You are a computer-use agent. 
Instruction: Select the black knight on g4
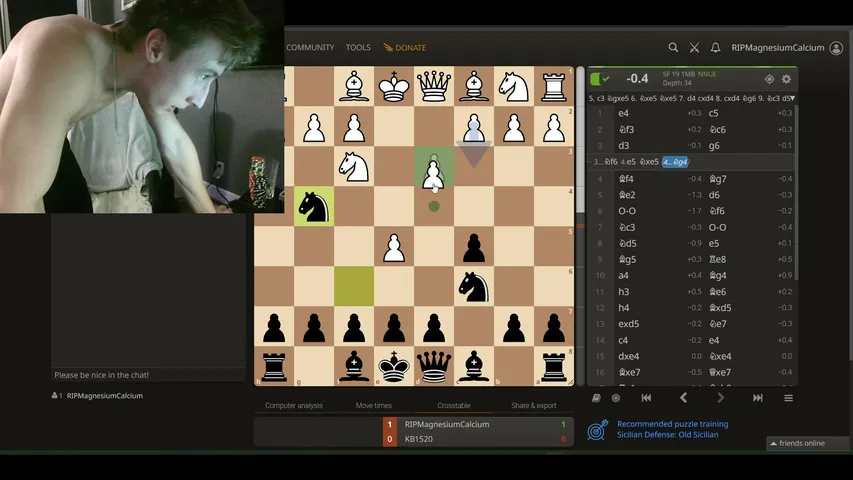click(314, 206)
